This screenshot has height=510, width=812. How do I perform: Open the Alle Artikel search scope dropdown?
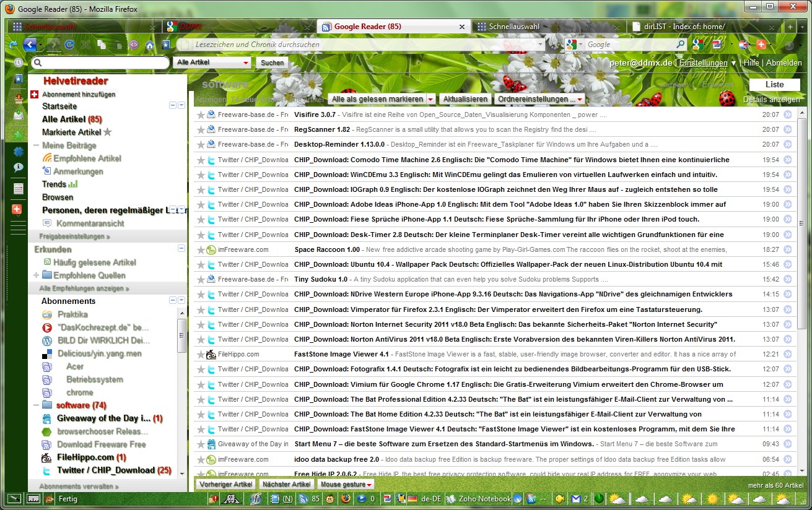click(212, 63)
